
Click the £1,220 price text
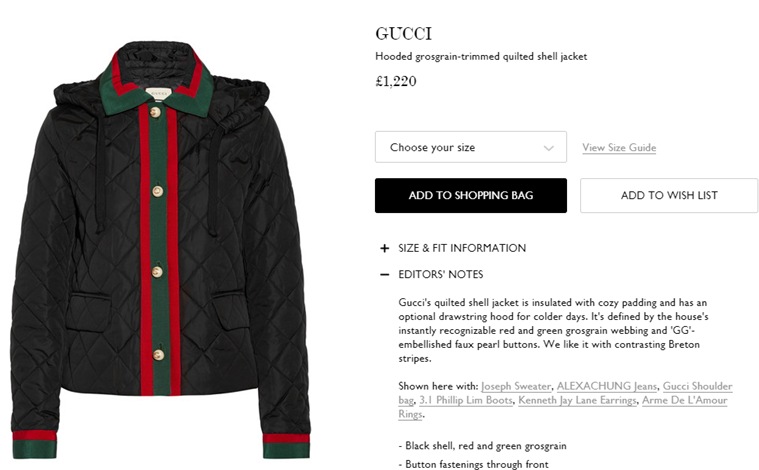point(395,81)
